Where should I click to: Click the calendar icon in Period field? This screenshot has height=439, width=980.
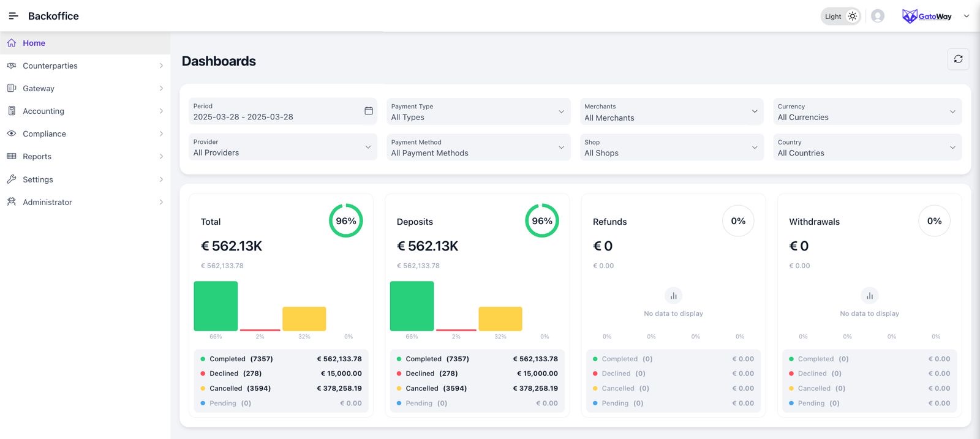369,111
